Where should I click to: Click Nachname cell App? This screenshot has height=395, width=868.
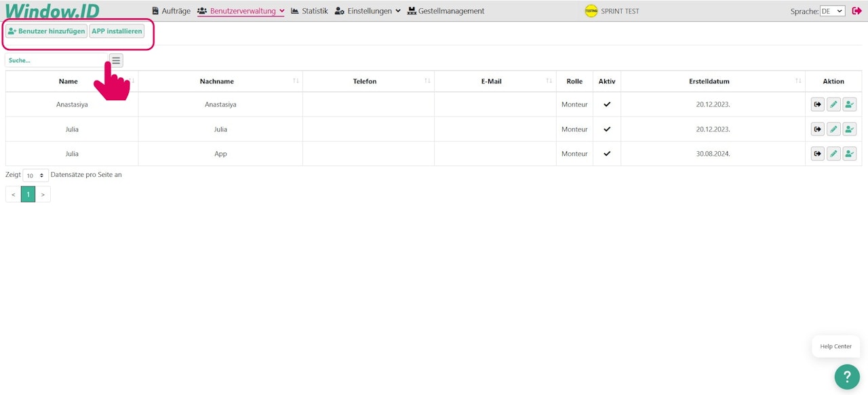coord(220,154)
